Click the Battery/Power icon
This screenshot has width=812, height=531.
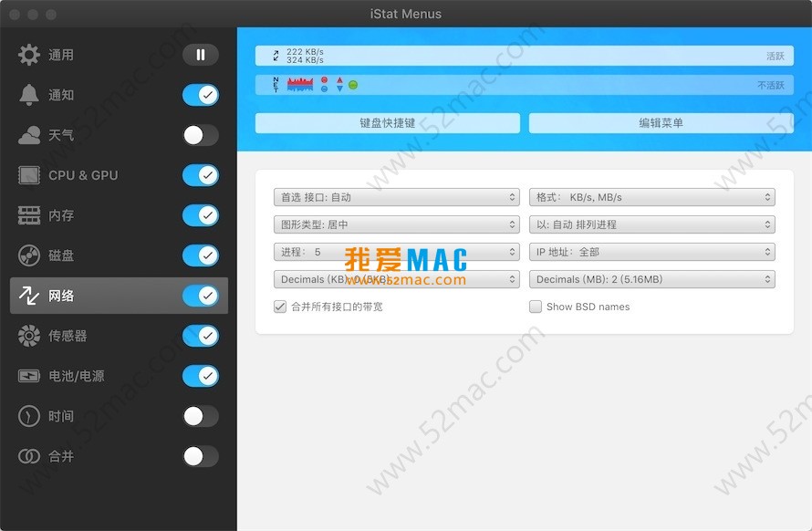pyautogui.click(x=29, y=376)
